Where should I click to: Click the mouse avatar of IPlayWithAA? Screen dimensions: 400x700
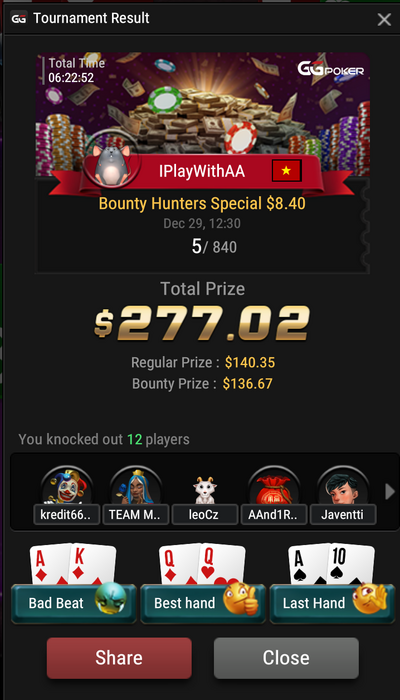[x=112, y=164]
